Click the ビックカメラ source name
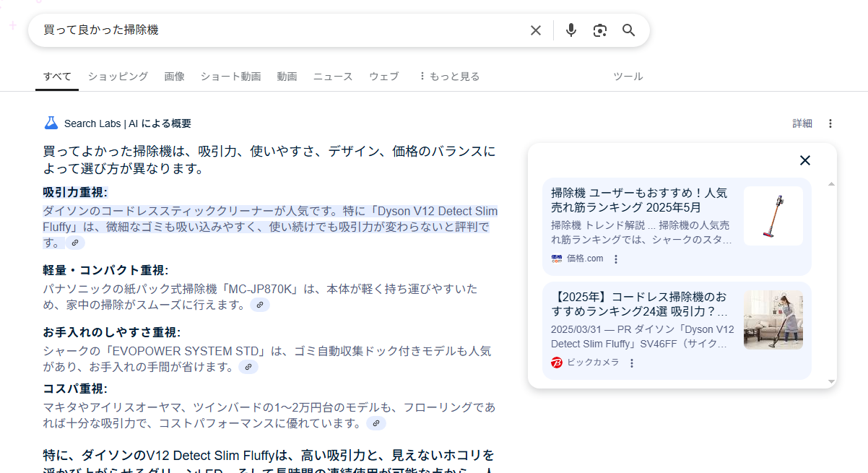The height and width of the screenshot is (473, 868). tap(593, 363)
